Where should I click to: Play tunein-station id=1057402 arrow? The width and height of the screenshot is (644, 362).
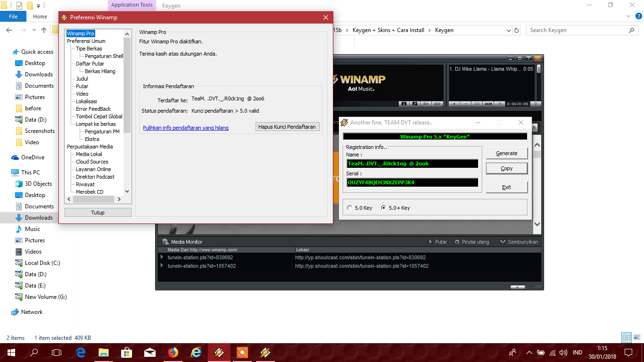click(162, 266)
